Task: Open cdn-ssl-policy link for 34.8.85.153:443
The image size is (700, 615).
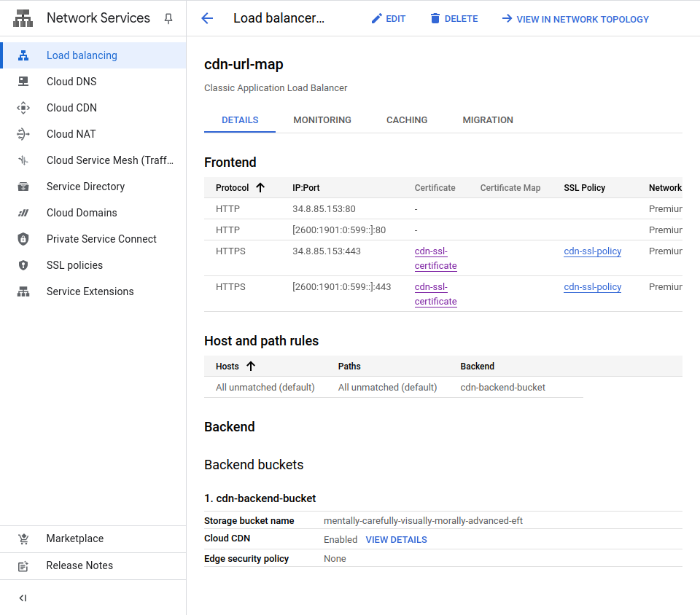Action: (x=592, y=251)
